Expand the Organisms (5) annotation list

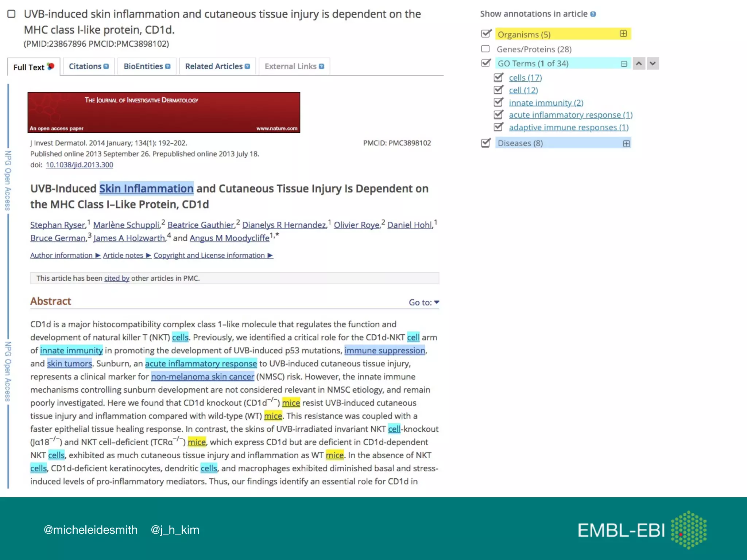[623, 34]
